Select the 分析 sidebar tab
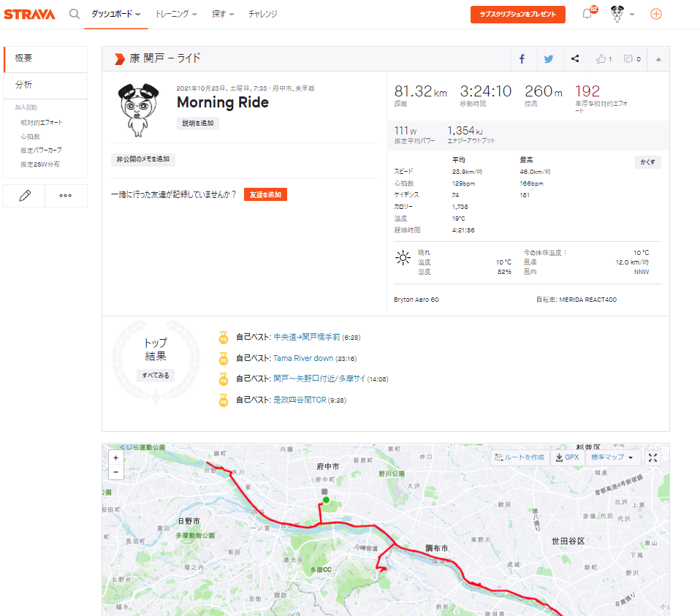Image resolution: width=700 pixels, height=616 pixels. pos(24,85)
